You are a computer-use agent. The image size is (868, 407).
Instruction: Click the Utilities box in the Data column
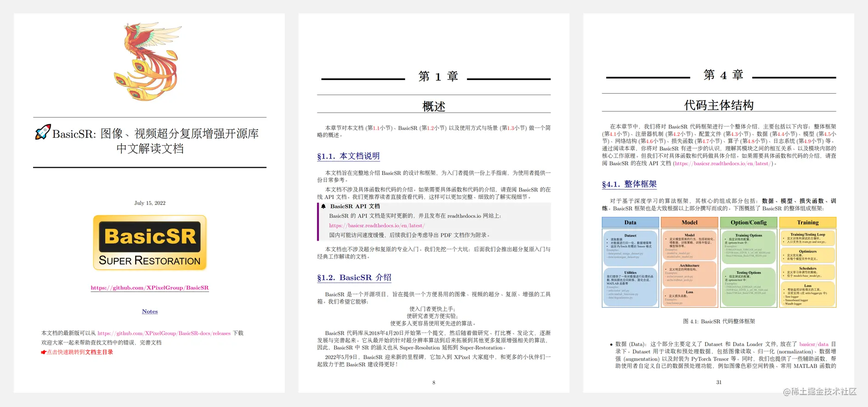point(630,287)
